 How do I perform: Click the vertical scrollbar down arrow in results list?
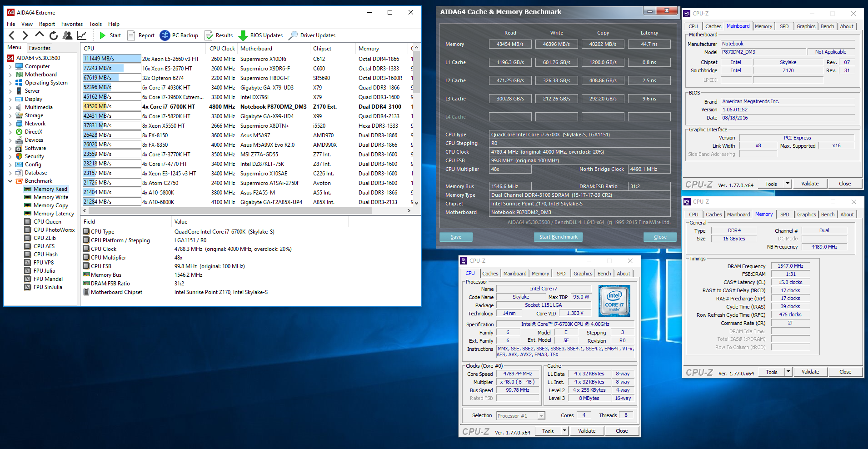pos(416,203)
